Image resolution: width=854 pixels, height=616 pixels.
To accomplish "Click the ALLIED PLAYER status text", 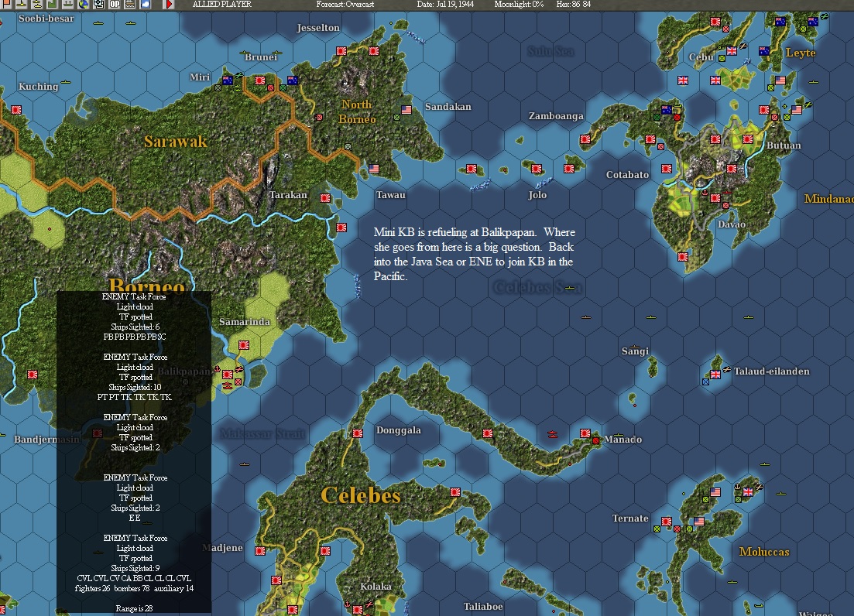I will (221, 4).
